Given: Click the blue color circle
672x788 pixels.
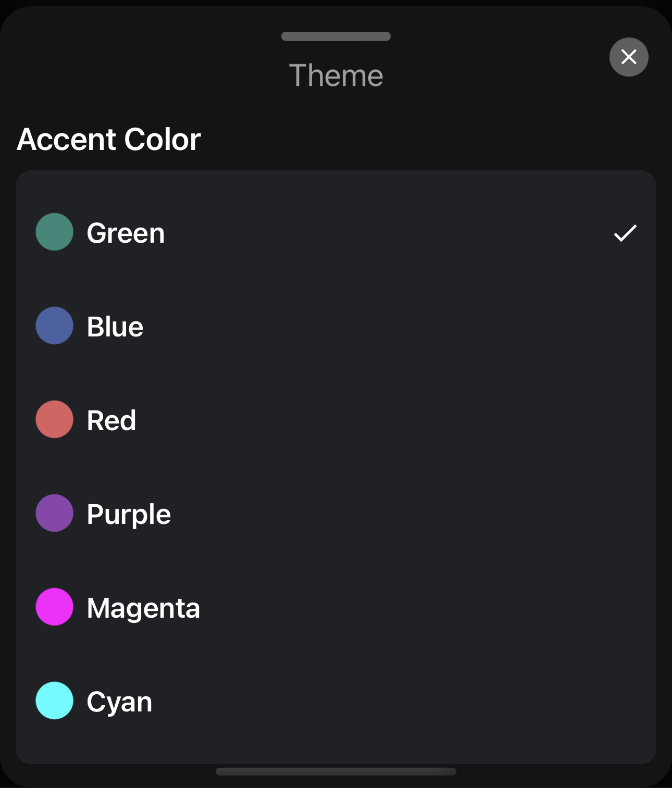Looking at the screenshot, I should point(54,326).
